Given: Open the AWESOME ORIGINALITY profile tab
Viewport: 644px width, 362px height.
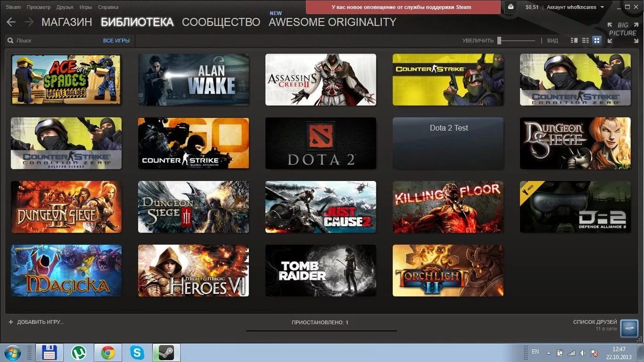Looking at the screenshot, I should point(332,22).
